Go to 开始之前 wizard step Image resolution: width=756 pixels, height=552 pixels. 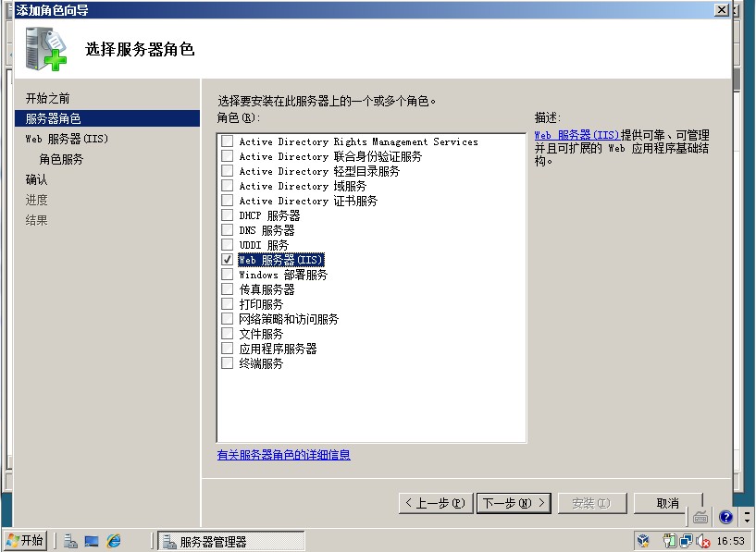click(48, 98)
